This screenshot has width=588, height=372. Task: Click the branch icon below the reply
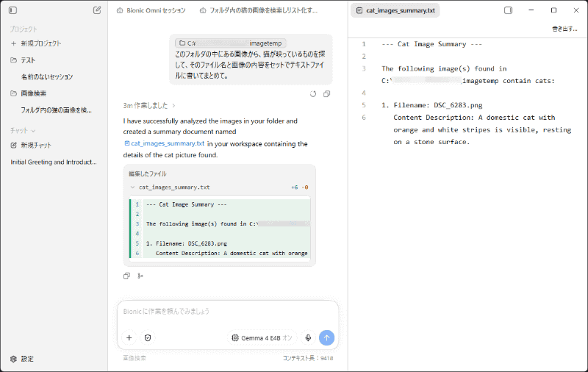tap(140, 276)
